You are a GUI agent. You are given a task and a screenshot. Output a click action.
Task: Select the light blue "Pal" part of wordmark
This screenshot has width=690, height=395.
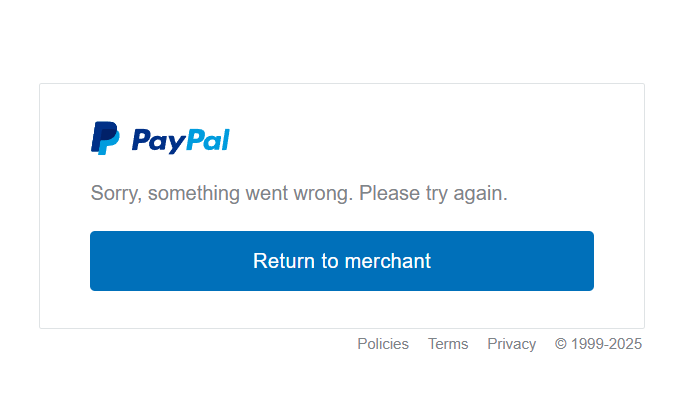pos(208,140)
